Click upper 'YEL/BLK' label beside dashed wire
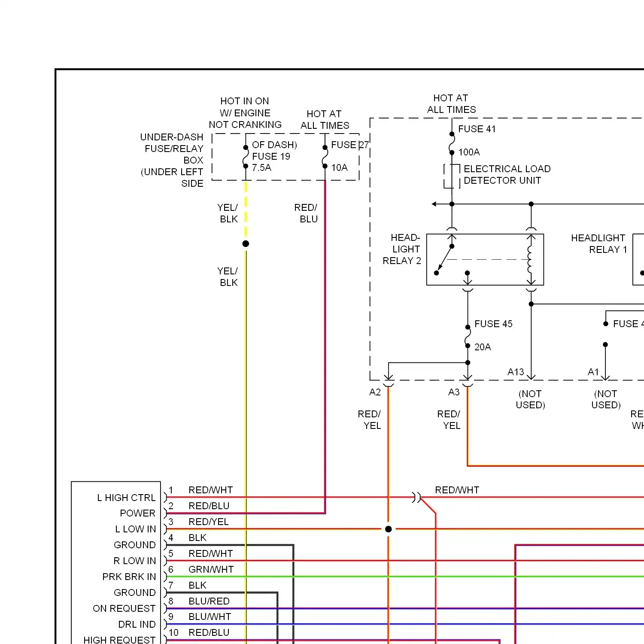 click(228, 213)
